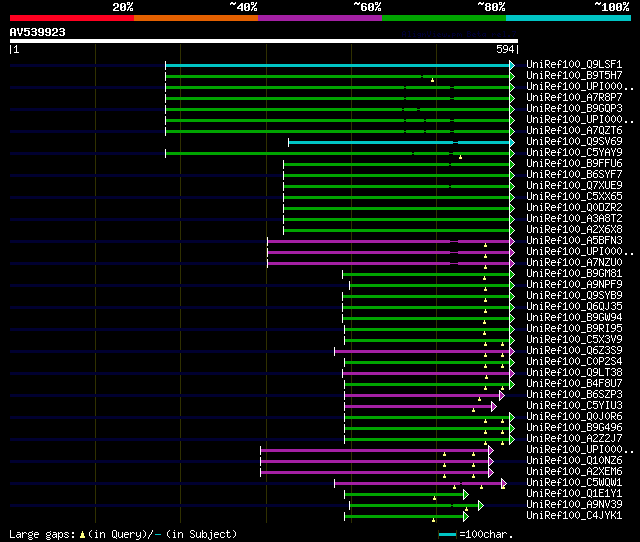Click the yellow gap marker under the B9T5H7 bar

[433, 80]
